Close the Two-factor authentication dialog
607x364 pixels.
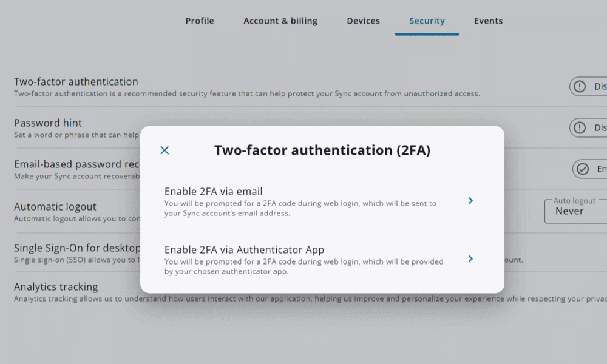click(x=164, y=150)
